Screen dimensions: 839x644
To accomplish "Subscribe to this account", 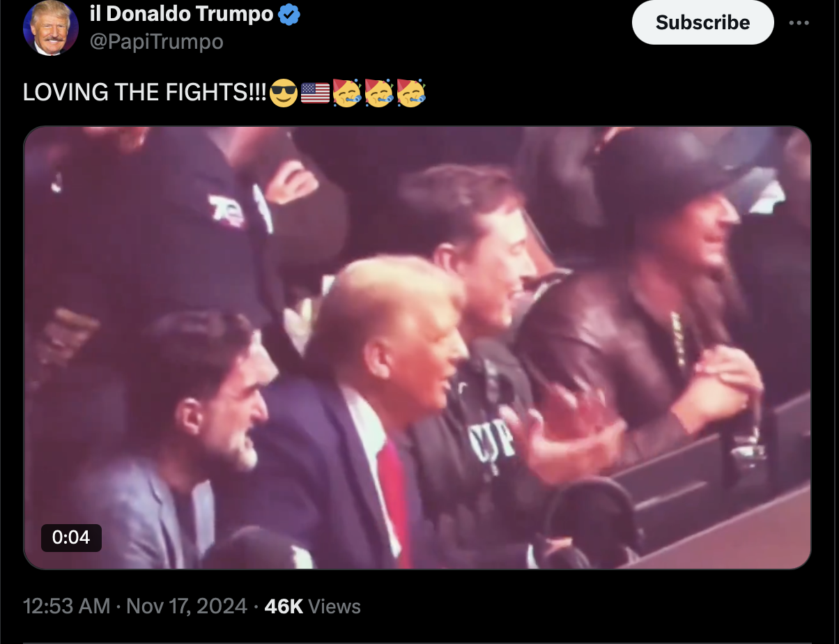I will click(x=702, y=22).
